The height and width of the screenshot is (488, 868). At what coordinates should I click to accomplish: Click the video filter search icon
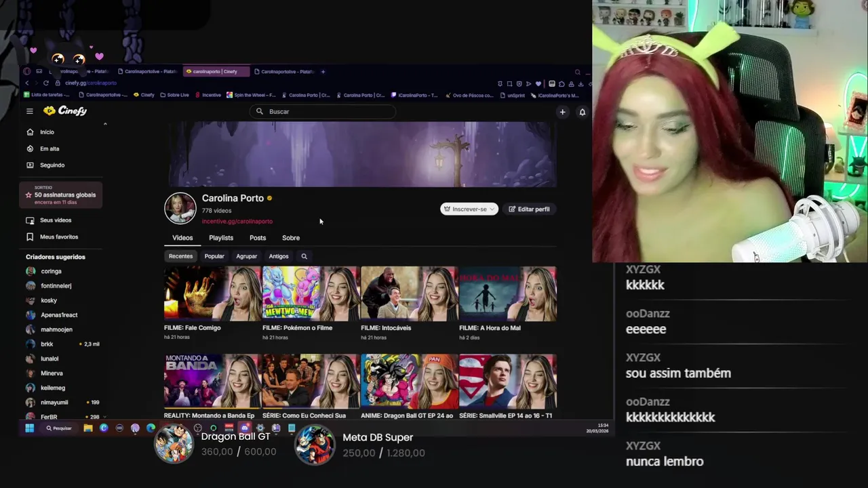click(304, 256)
